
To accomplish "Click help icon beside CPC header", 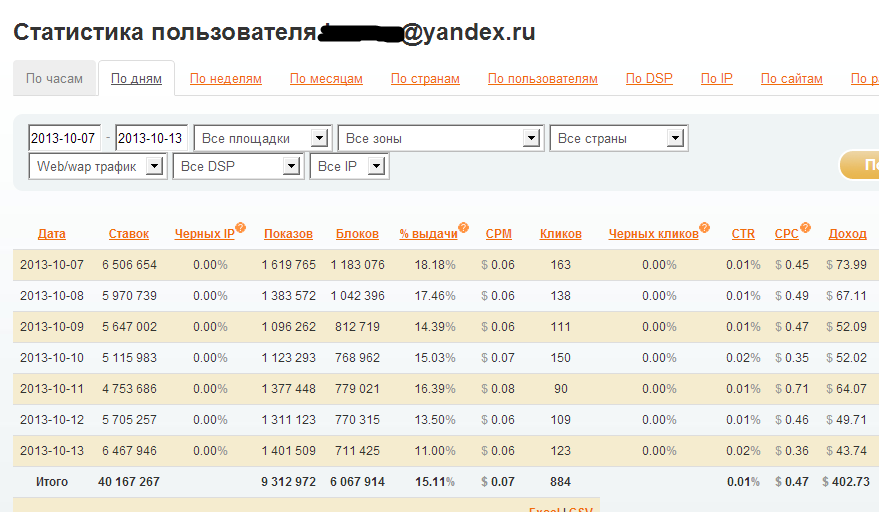I will pyautogui.click(x=805, y=228).
